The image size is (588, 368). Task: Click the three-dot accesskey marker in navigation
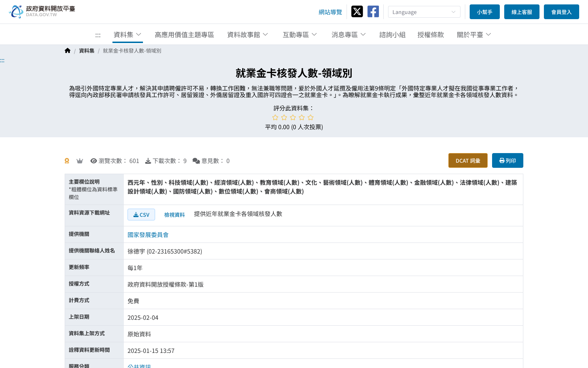tap(98, 35)
